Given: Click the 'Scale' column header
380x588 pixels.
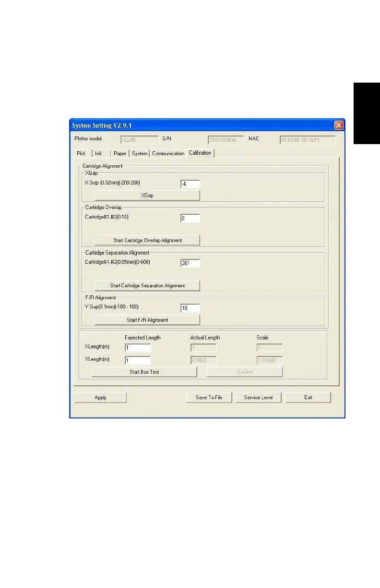Looking at the screenshot, I should point(262,338).
